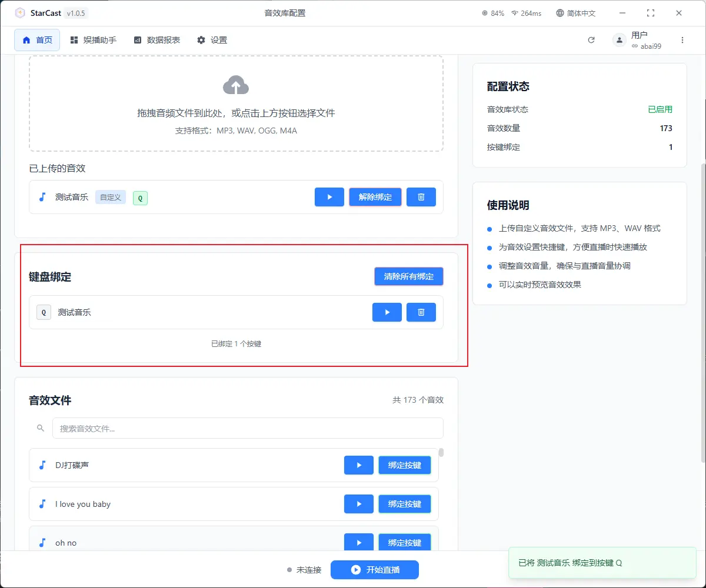This screenshot has height=588, width=706.
Task: Switch to the 娱播助手 tab
Action: (x=93, y=40)
